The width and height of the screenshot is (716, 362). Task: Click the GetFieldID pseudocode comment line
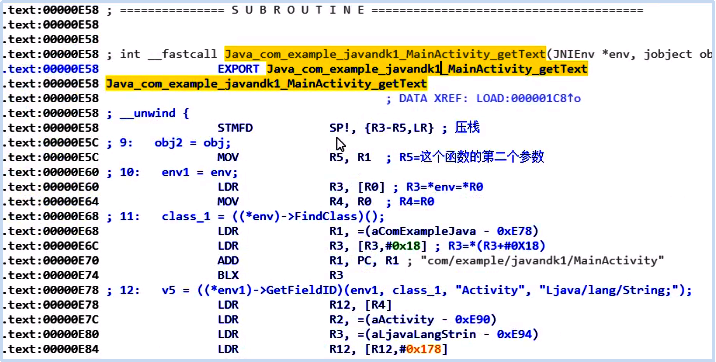400,290
